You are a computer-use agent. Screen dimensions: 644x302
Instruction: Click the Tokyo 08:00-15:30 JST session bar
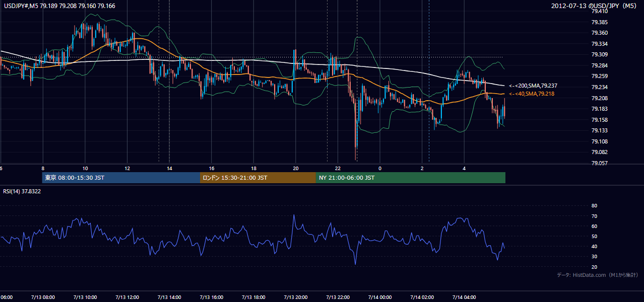coord(121,178)
